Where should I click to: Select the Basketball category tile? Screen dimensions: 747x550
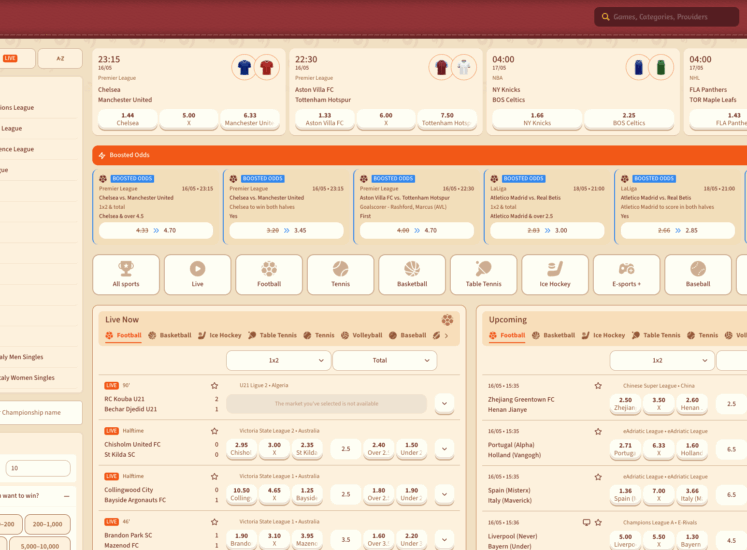412,275
